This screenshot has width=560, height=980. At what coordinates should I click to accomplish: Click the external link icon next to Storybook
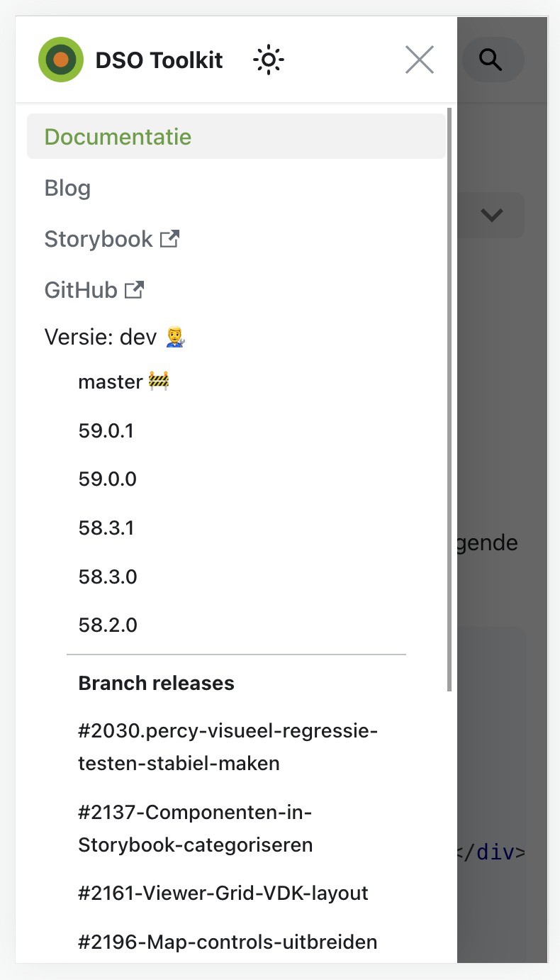[x=169, y=240]
